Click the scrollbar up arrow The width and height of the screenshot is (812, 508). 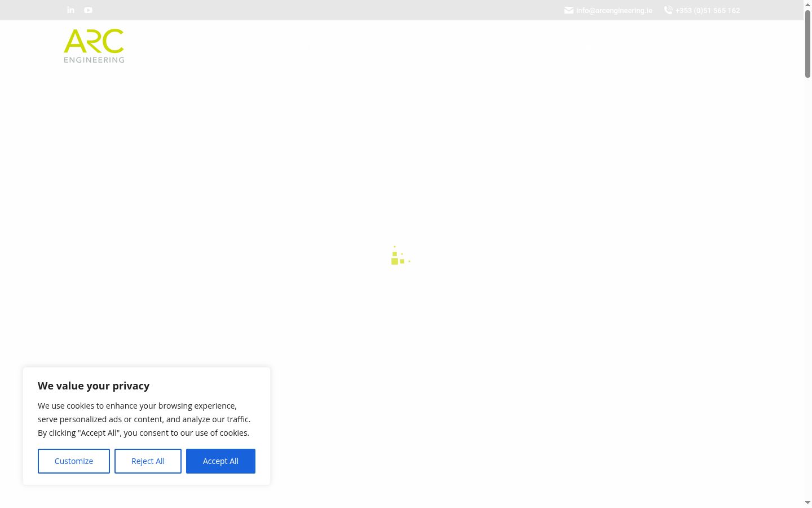click(x=807, y=4)
